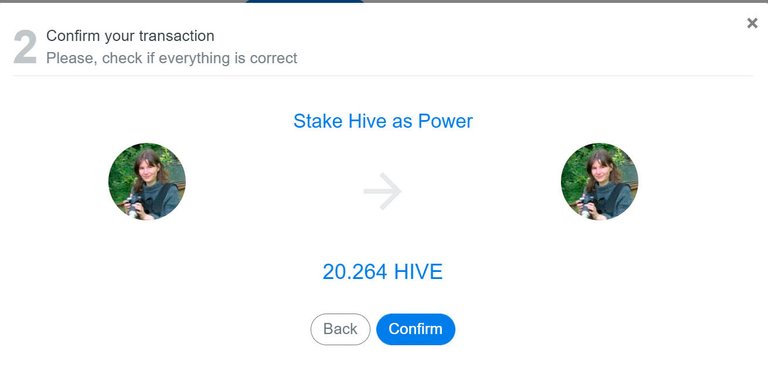Click the number 20.264 in the amount
Viewport: 768px width, 365px height.
(x=355, y=271)
